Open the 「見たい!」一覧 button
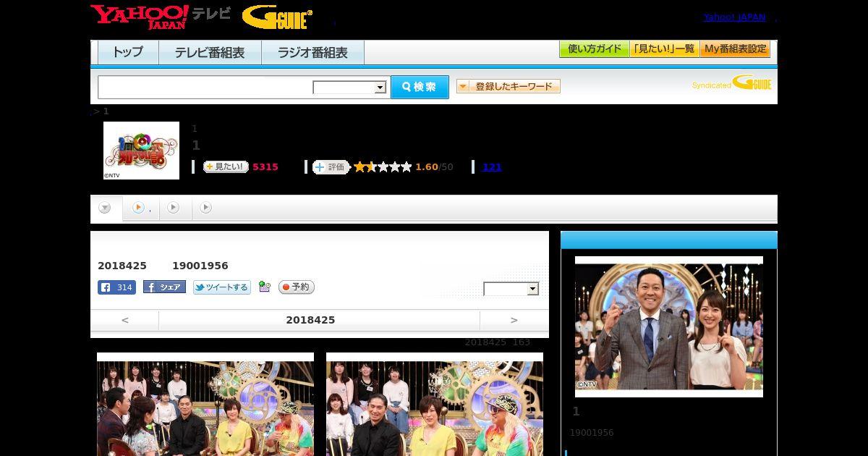Viewport: 868px width, 456px height. point(664,49)
